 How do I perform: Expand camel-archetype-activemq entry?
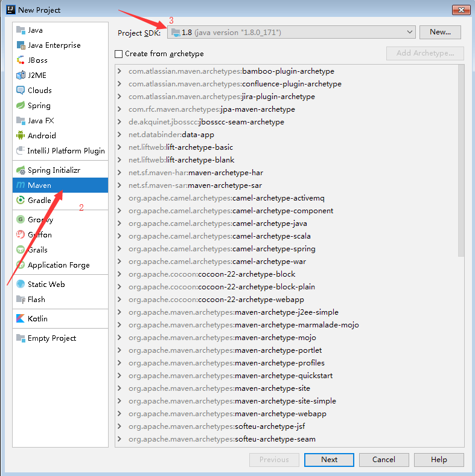[x=120, y=198]
